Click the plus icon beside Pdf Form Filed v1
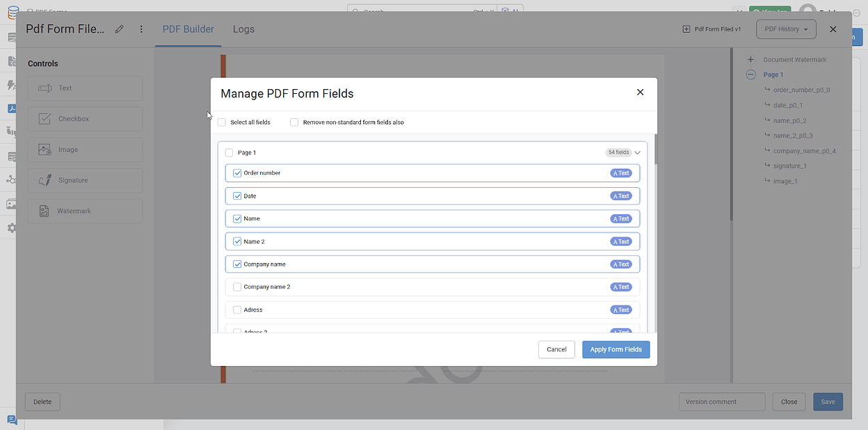This screenshot has width=868, height=430. 686,29
